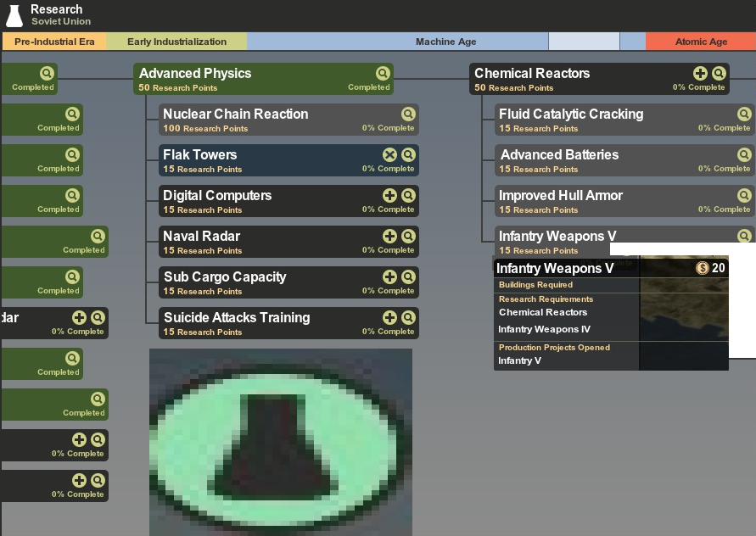Viewport: 756px width, 536px height.
Task: Click 'Completed' status on Advanced Physics
Action: 369,87
